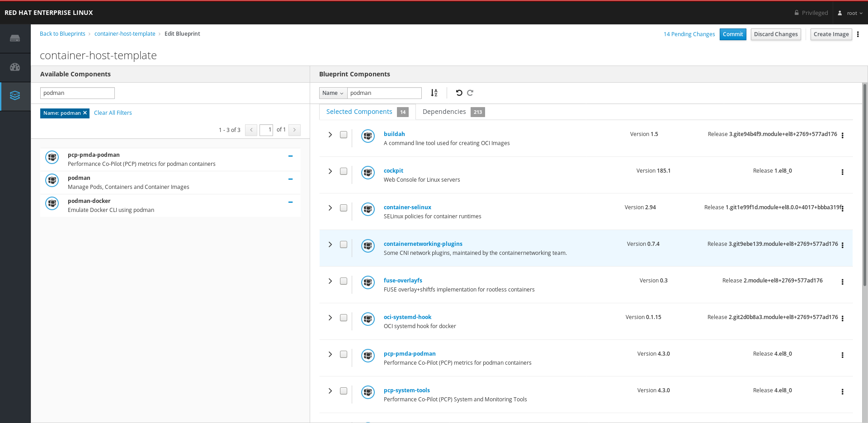Open container-host-template breadcrumb link
Screen dimensions: 868x423
[125, 34]
